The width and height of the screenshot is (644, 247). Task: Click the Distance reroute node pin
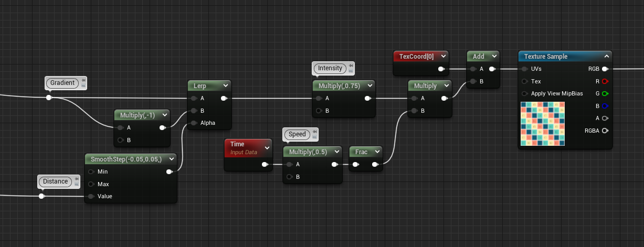point(41,196)
